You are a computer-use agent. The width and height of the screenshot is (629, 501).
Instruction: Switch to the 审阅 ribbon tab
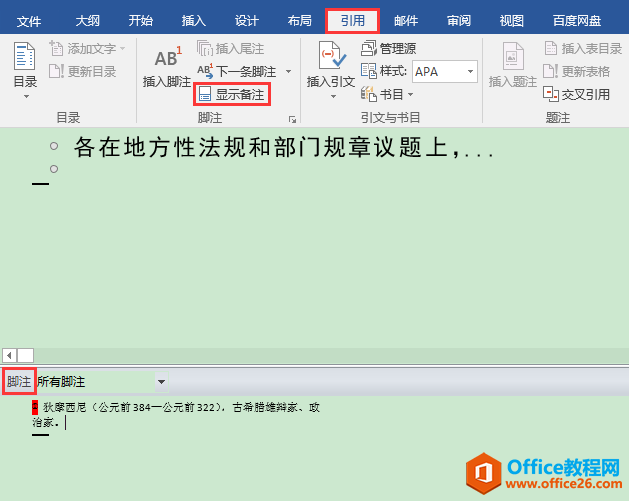tap(459, 21)
